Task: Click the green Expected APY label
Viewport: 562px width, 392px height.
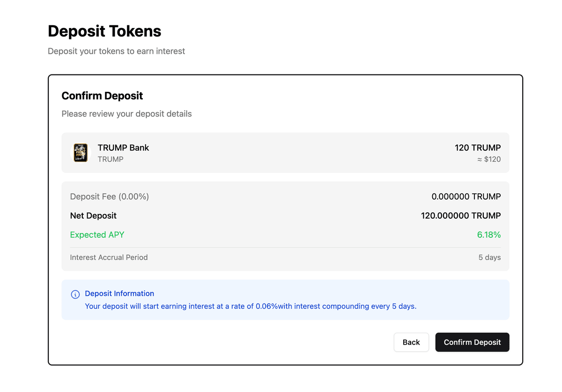Action: tap(97, 235)
